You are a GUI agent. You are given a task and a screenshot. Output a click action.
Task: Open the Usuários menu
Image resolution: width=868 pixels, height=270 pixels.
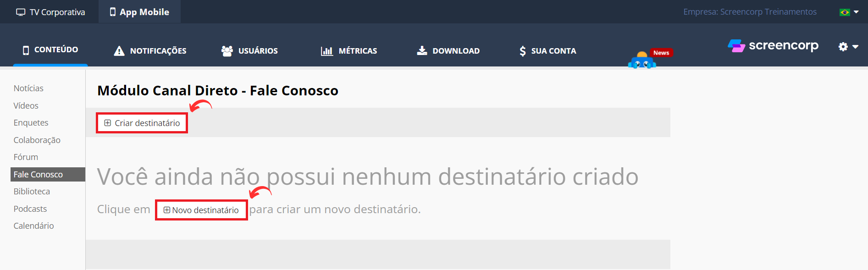click(249, 51)
